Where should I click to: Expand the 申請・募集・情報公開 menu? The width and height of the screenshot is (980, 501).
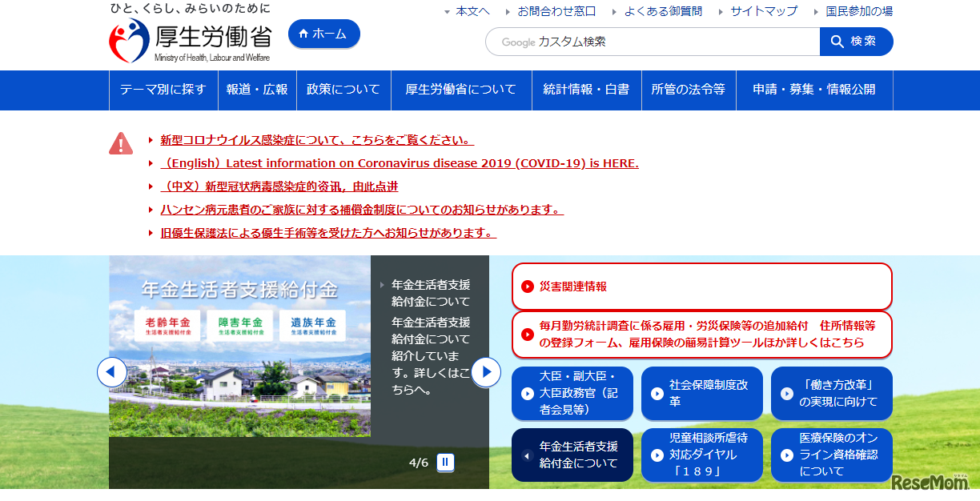tap(814, 90)
